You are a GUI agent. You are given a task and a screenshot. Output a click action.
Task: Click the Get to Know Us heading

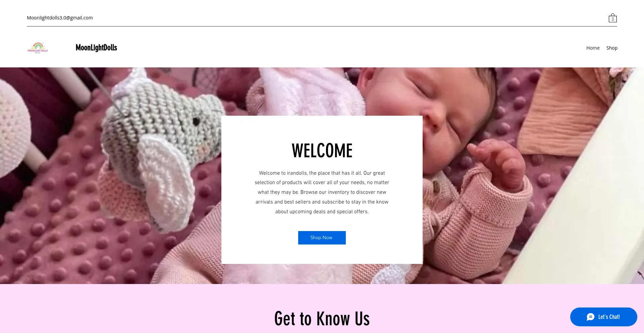click(x=322, y=319)
